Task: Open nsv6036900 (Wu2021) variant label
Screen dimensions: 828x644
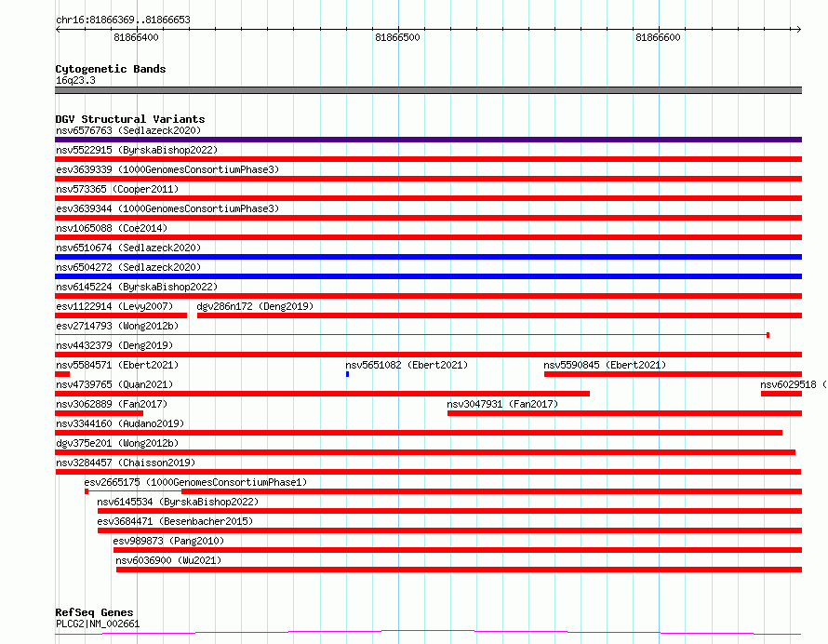Action: (168, 560)
